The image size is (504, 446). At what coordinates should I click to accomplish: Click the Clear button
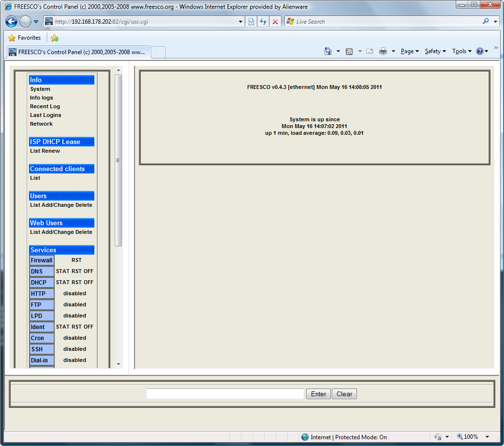tap(344, 394)
